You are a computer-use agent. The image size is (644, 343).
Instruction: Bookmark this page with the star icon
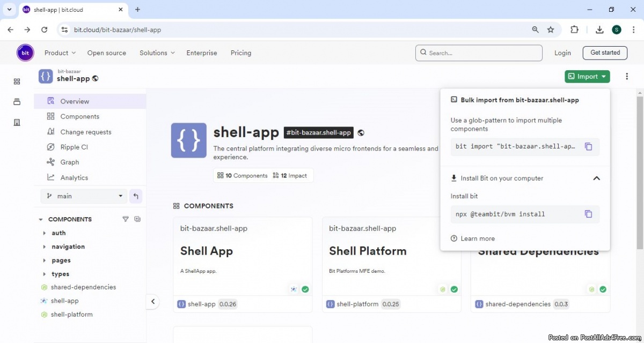pyautogui.click(x=551, y=30)
